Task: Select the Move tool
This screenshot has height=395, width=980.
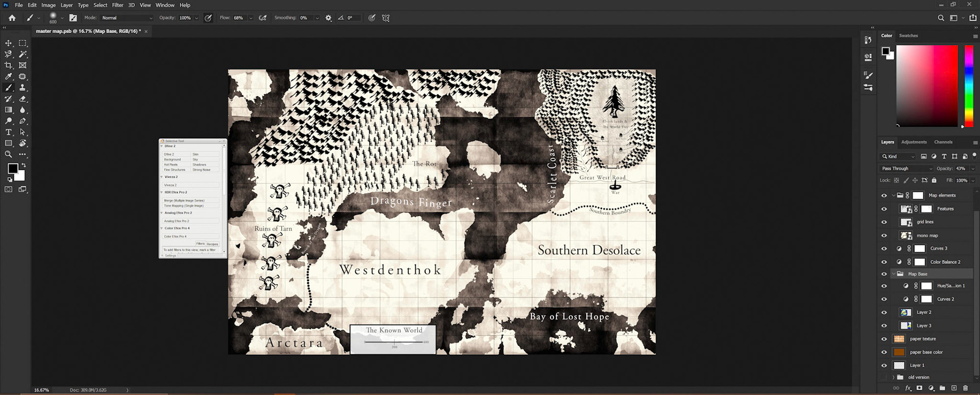Action: 9,43
